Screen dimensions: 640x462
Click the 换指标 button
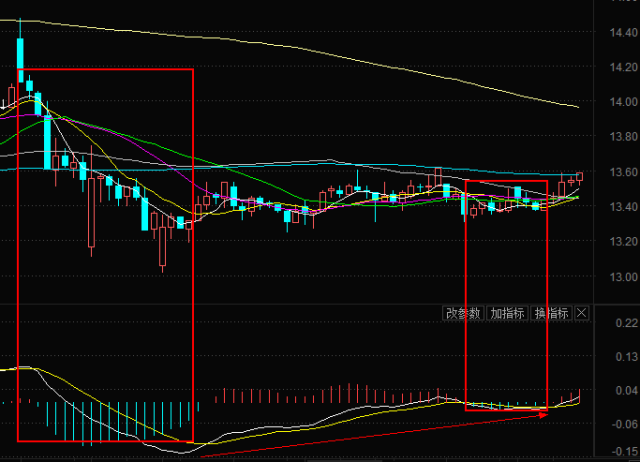click(x=551, y=313)
